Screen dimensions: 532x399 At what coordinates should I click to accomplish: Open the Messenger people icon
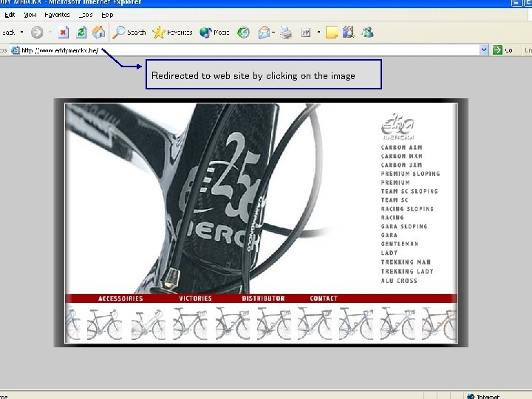(367, 33)
